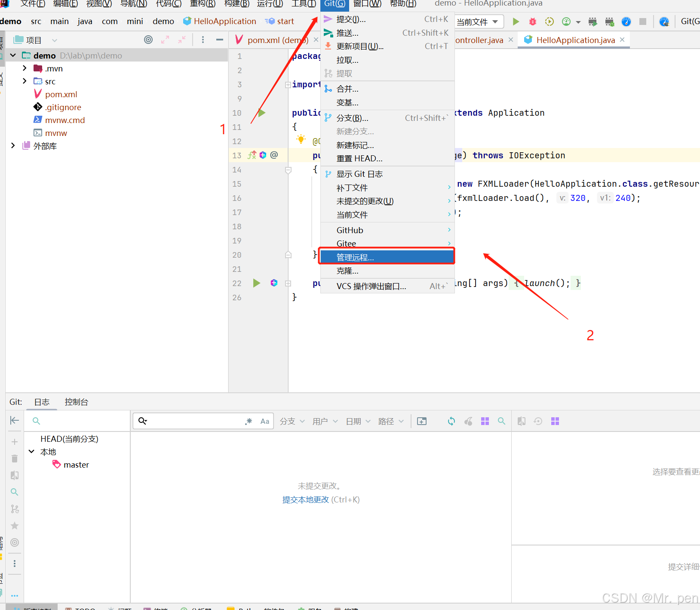Viewport: 700px width, 610px height.
Task: Fold the import block at line 3
Action: pyautogui.click(x=288, y=85)
